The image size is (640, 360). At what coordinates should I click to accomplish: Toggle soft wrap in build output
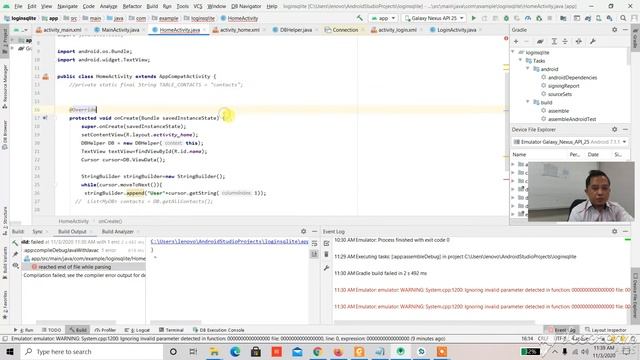tap(314, 243)
